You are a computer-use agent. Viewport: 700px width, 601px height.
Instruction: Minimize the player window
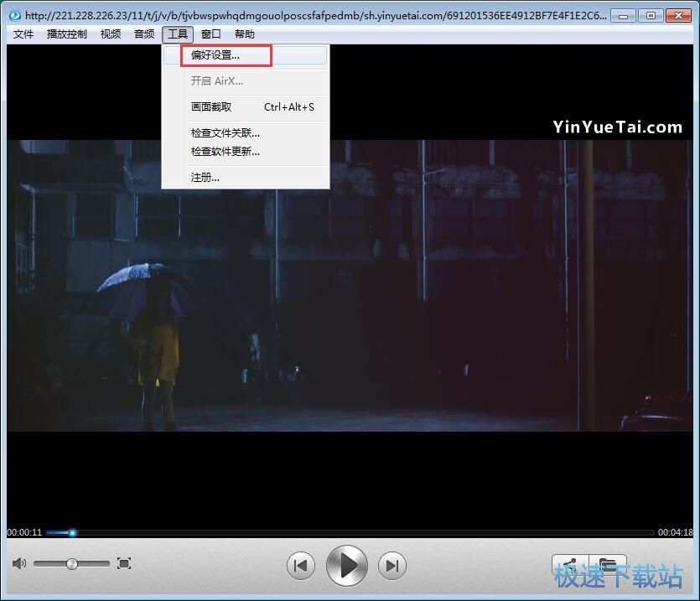click(623, 16)
